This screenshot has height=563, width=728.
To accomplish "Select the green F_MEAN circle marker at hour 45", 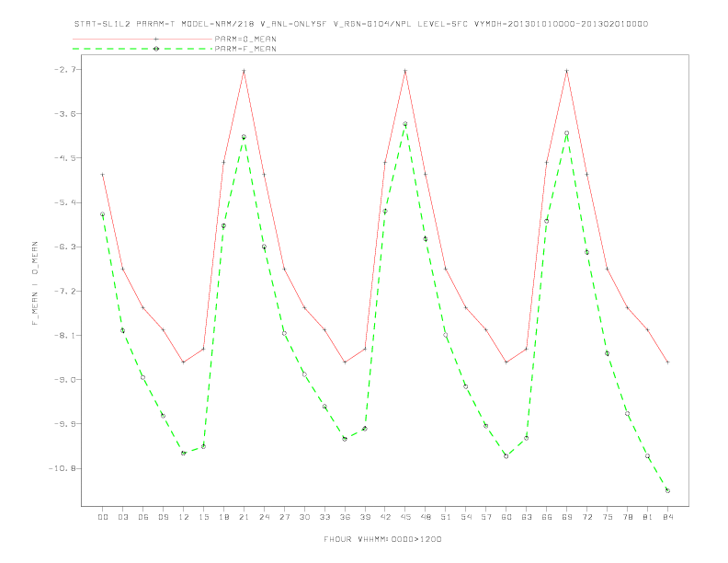I will click(x=405, y=124).
